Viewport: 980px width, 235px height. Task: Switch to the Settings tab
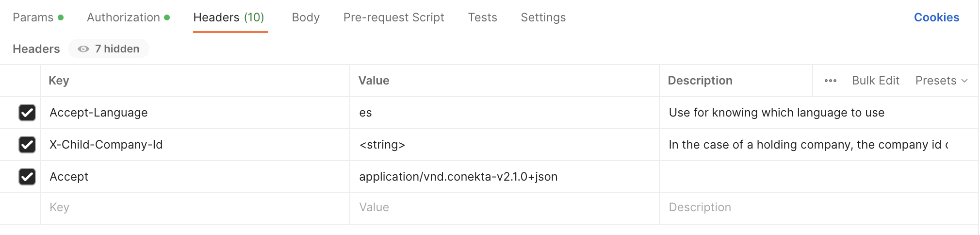pos(543,17)
